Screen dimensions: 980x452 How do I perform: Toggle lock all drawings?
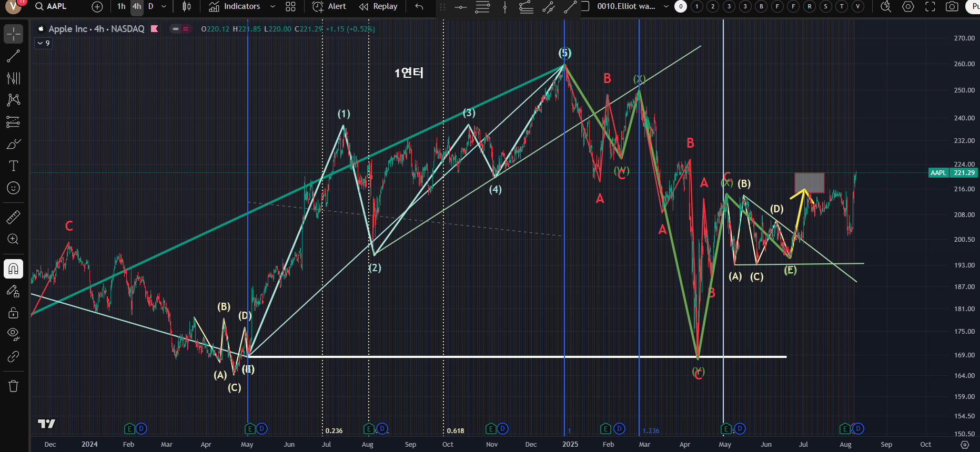(x=13, y=313)
